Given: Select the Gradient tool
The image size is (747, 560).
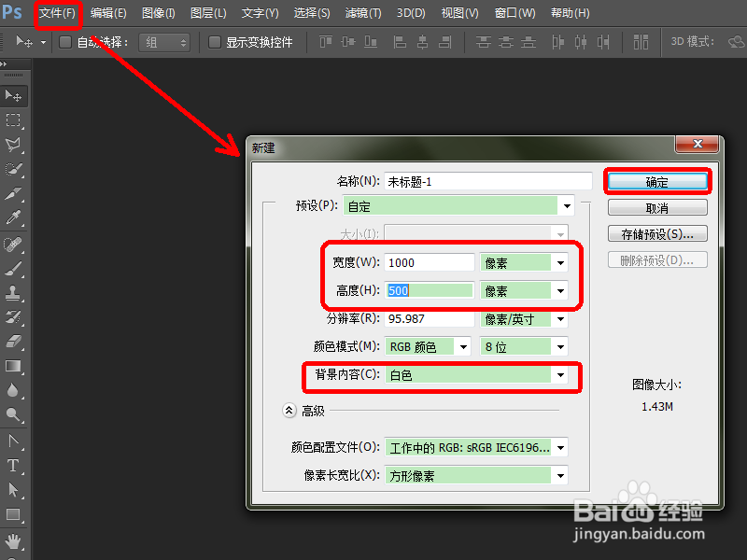Looking at the screenshot, I should pyautogui.click(x=13, y=366).
